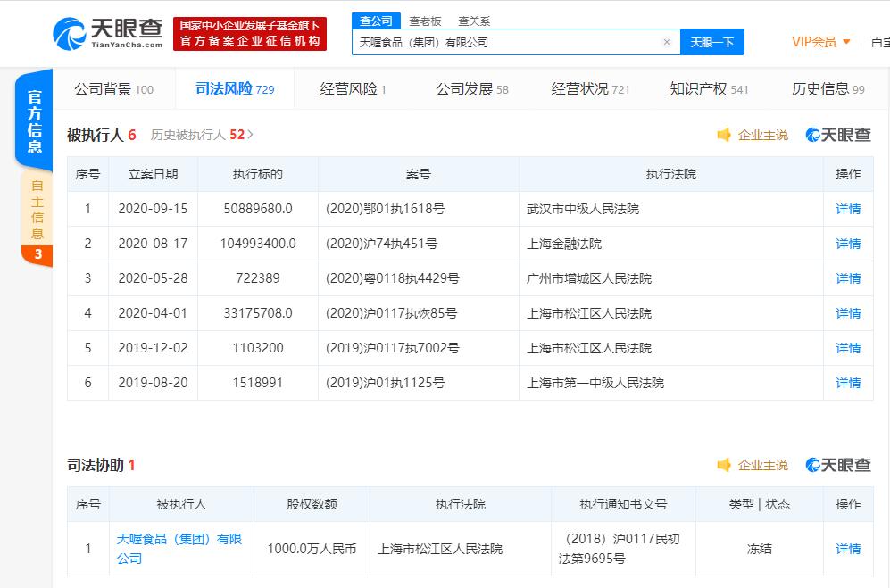Switch to 查老板 search tab
The image size is (890, 588).
[425, 21]
